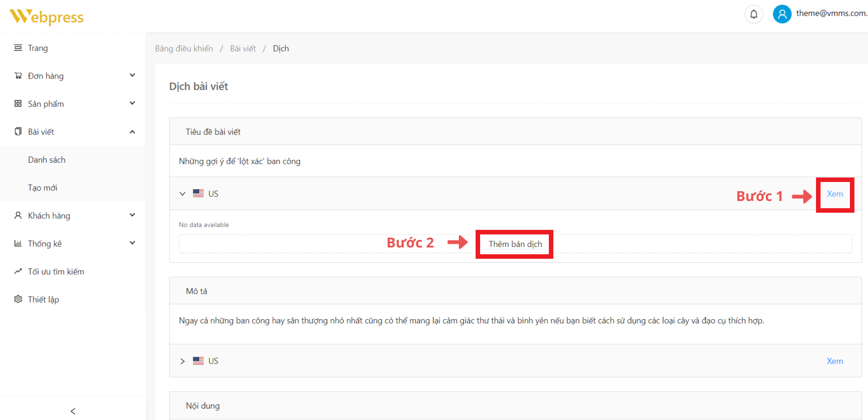Viewport: 868px width, 420px height.
Task: Click Thêm bản dịch button
Action: pyautogui.click(x=515, y=244)
